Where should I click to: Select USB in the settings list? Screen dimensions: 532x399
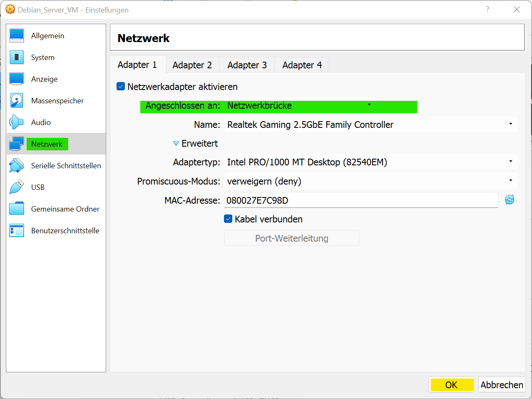click(x=56, y=187)
